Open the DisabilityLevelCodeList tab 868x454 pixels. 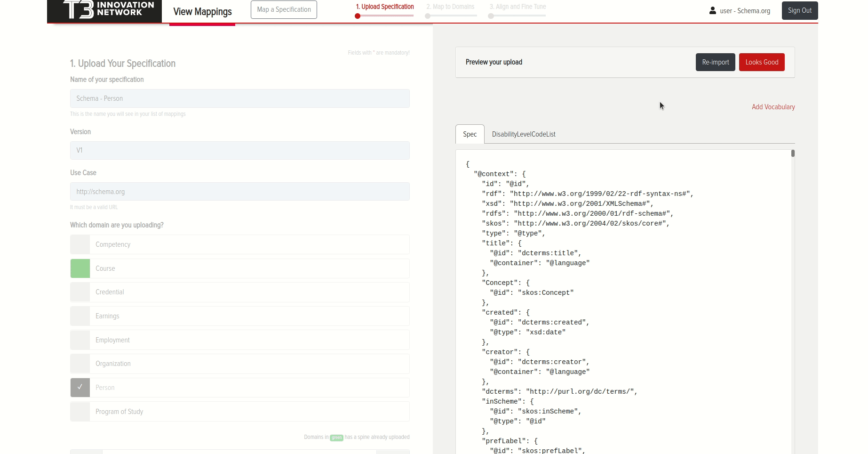(524, 134)
